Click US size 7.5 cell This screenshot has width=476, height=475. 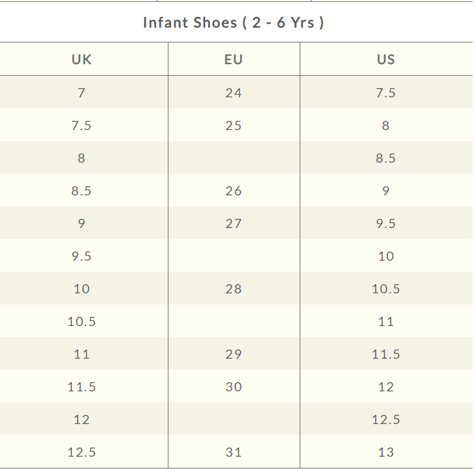tap(385, 93)
